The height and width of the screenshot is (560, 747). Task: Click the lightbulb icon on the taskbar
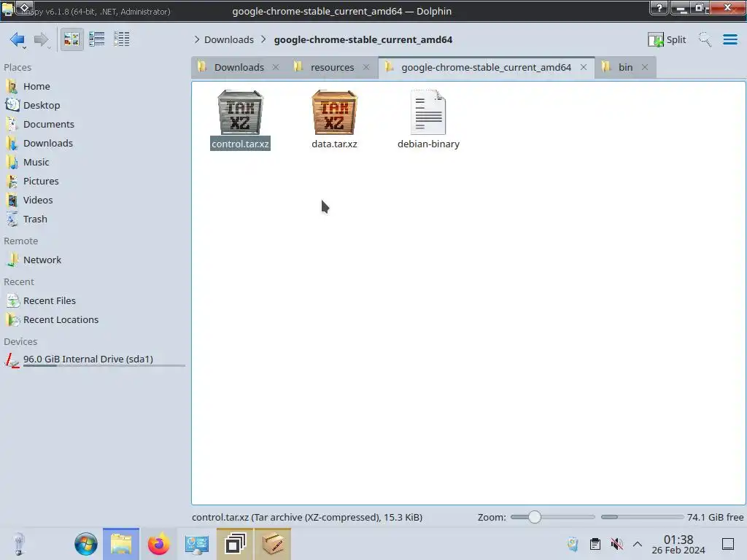coord(18,544)
